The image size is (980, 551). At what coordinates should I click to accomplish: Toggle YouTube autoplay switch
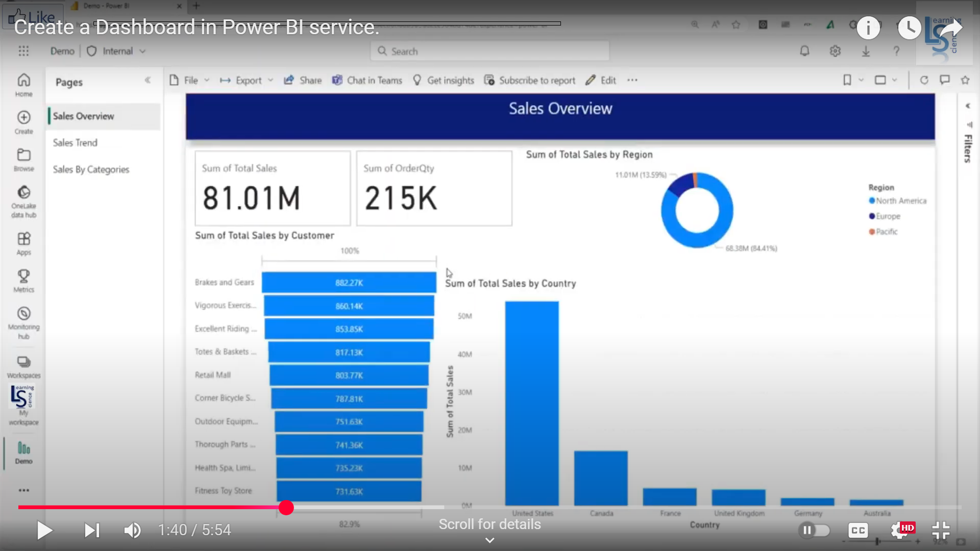[x=815, y=530]
